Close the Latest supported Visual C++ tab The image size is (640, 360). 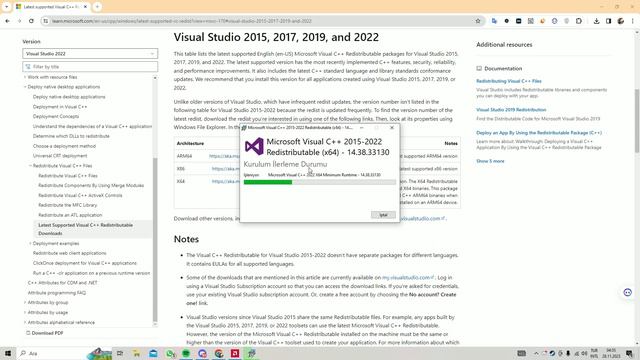[x=85, y=7]
